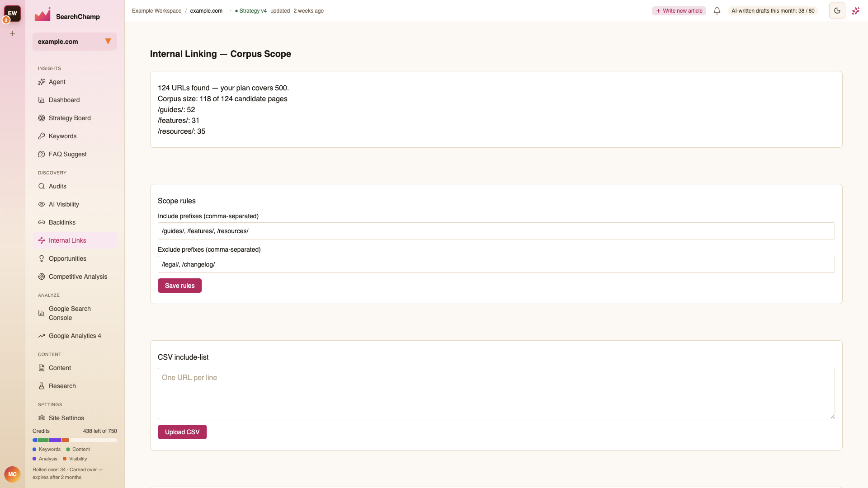The height and width of the screenshot is (488, 868).
Task: Click the Dashboard bar chart icon
Action: coord(42,100)
